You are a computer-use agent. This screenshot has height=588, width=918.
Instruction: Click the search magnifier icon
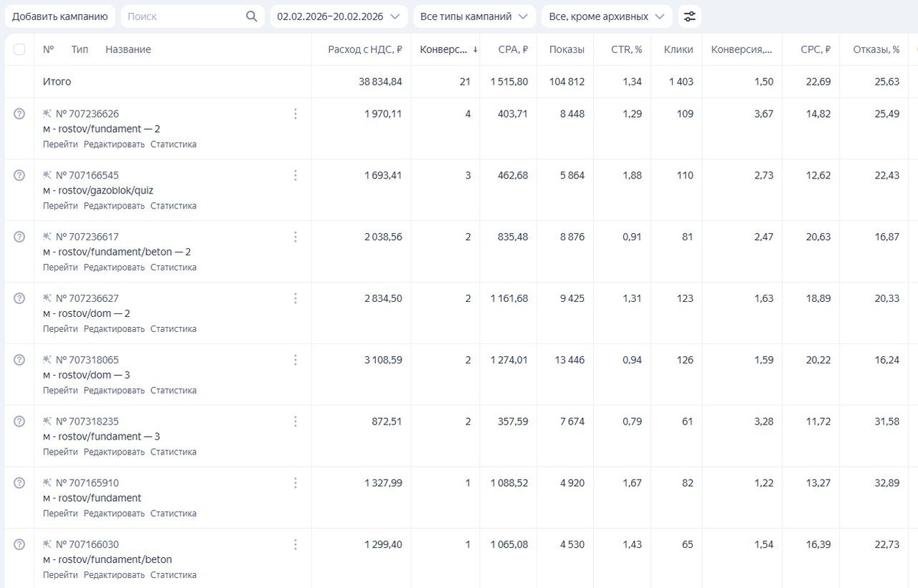[251, 16]
